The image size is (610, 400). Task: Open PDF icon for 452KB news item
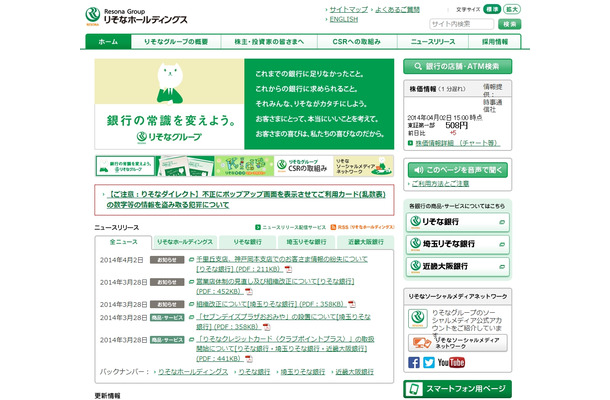(x=249, y=291)
